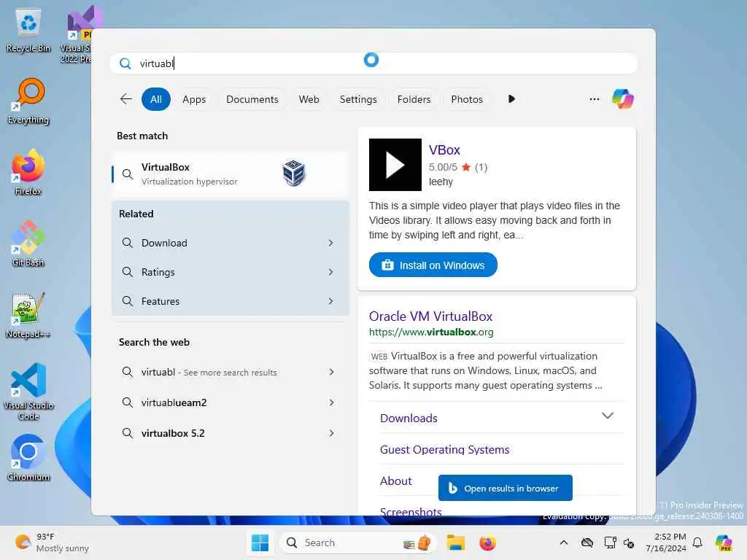Open the Guest Operating Systems link
Screen dimensions: 747x560
click(x=444, y=449)
